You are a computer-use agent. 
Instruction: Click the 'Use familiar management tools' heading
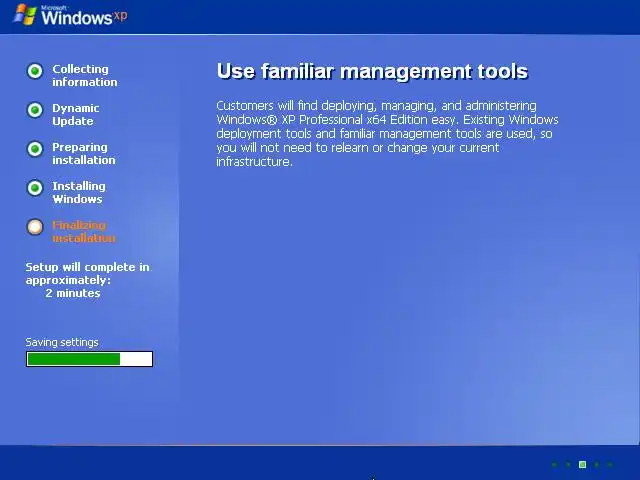pos(372,71)
